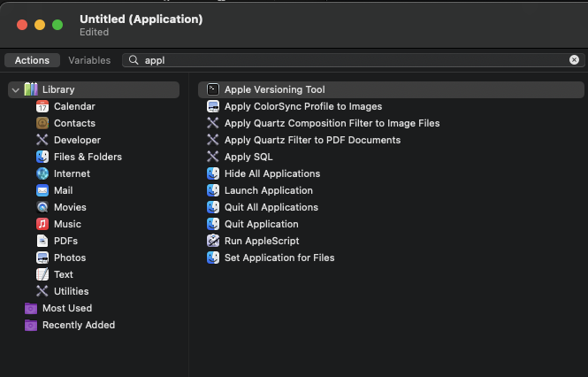
Task: Select the Apple Versioning Tool label
Action: [x=275, y=89]
